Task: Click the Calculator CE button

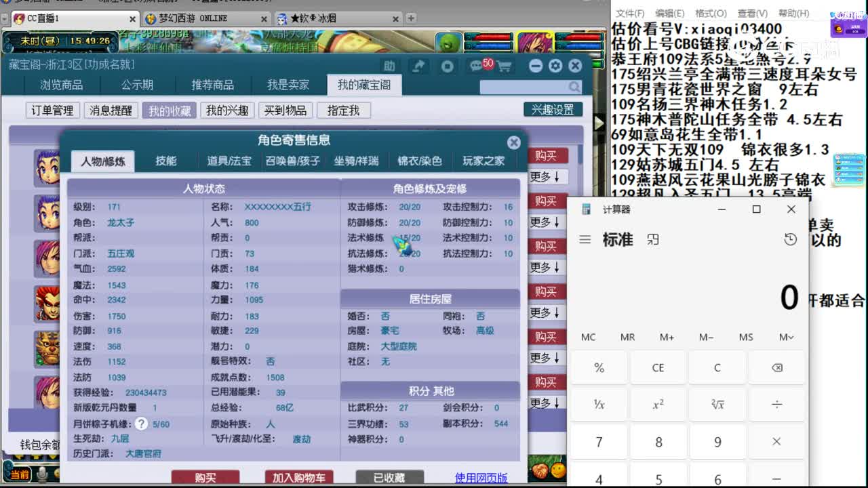Action: tap(658, 367)
